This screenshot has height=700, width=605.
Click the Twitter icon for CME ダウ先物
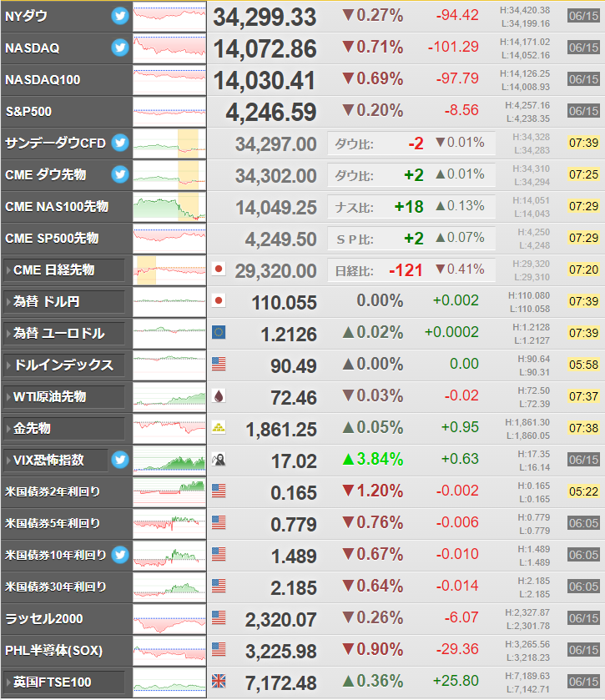pyautogui.click(x=119, y=174)
